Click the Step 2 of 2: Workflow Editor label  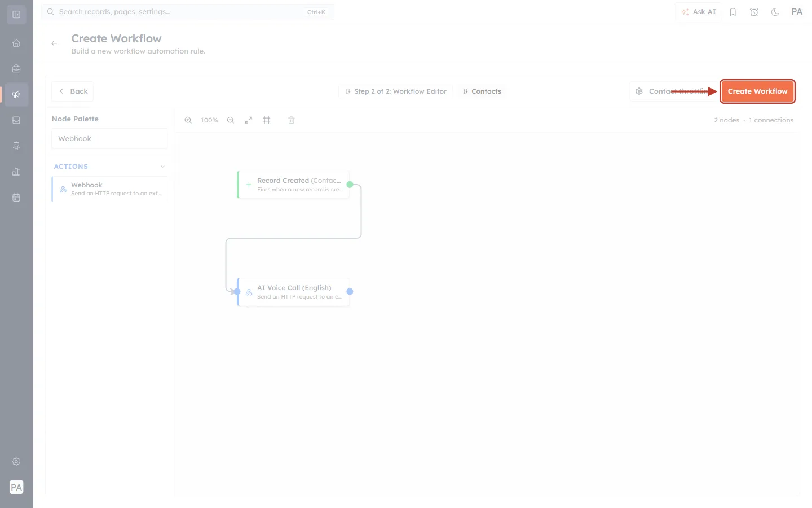(396, 91)
